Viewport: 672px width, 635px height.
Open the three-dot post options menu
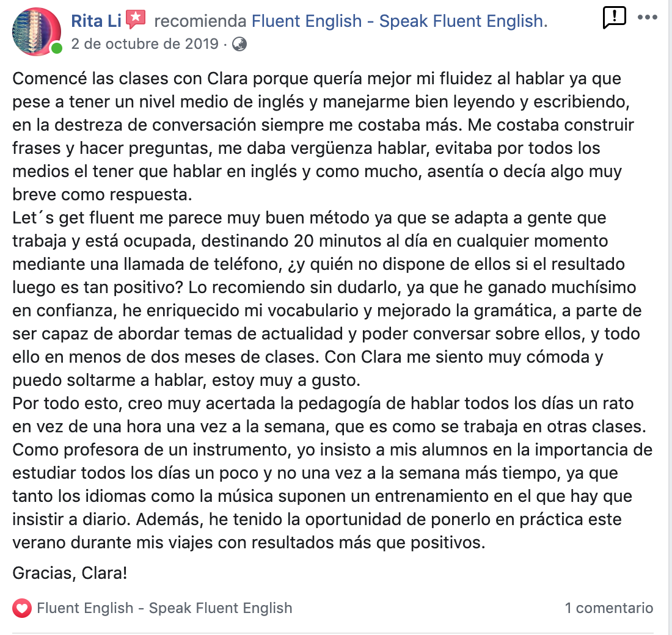pyautogui.click(x=647, y=18)
